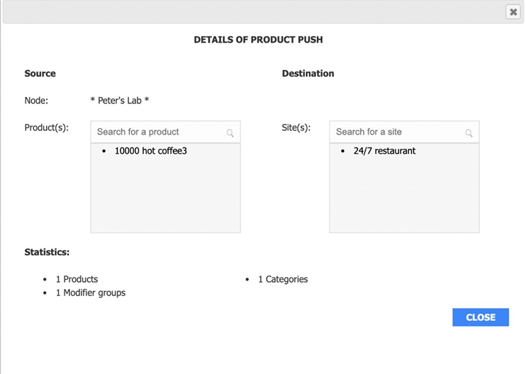This screenshot has width=526, height=374.
Task: Click the 1 Categories statistic
Action: click(283, 279)
